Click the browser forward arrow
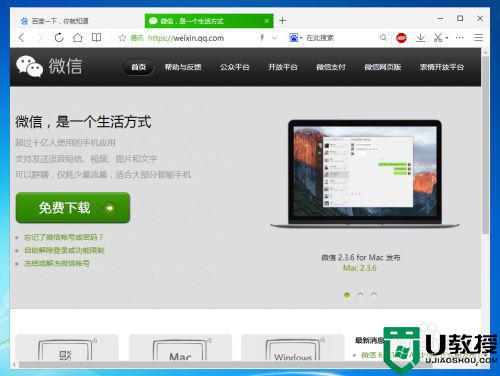This screenshot has height=376, width=500. click(40, 38)
